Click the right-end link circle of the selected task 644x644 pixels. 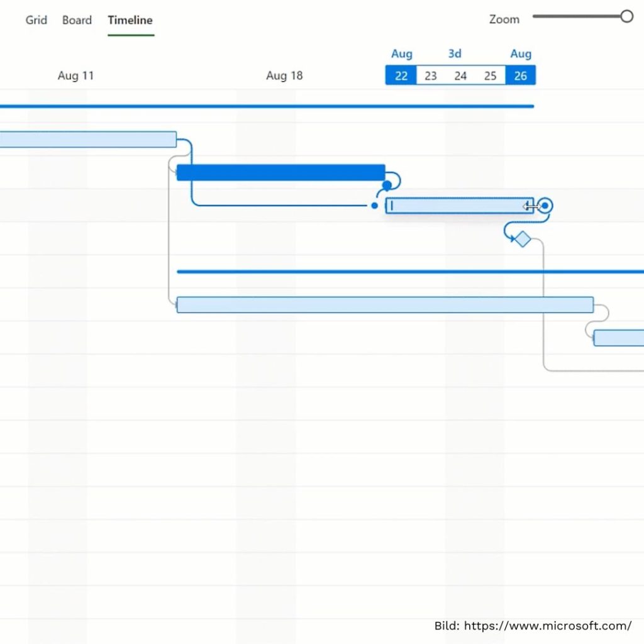pos(545,206)
